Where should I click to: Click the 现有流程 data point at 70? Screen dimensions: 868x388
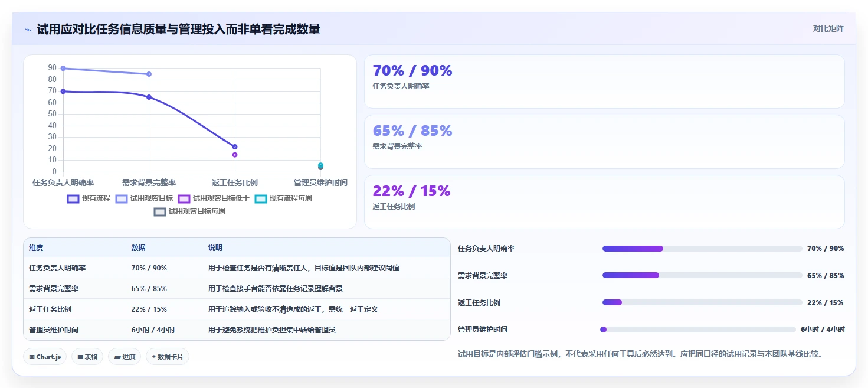pyautogui.click(x=63, y=92)
